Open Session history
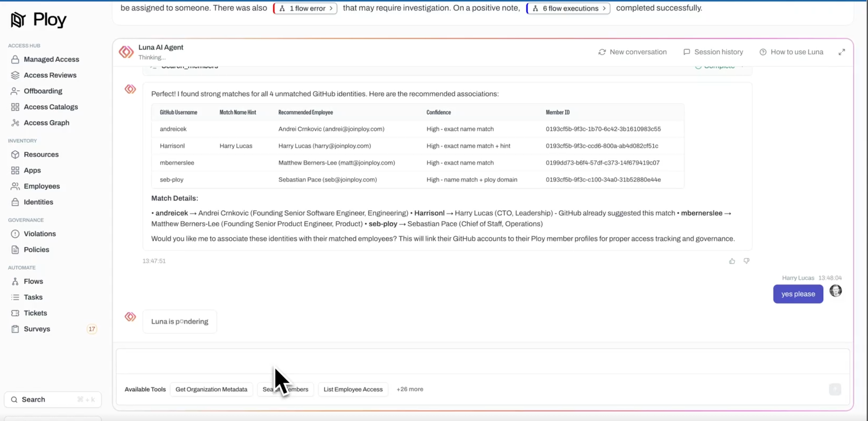 click(x=713, y=52)
